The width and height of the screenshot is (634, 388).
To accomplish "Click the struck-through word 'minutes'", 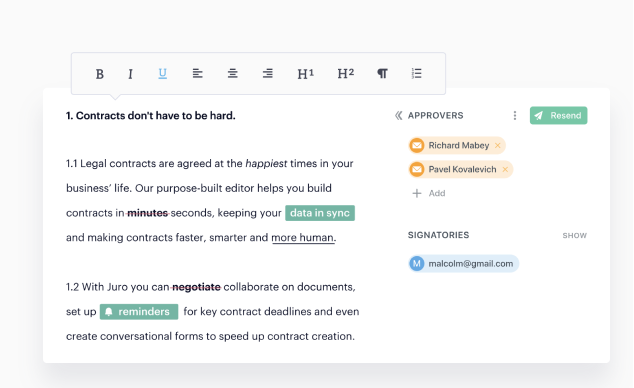I will click(x=148, y=213).
